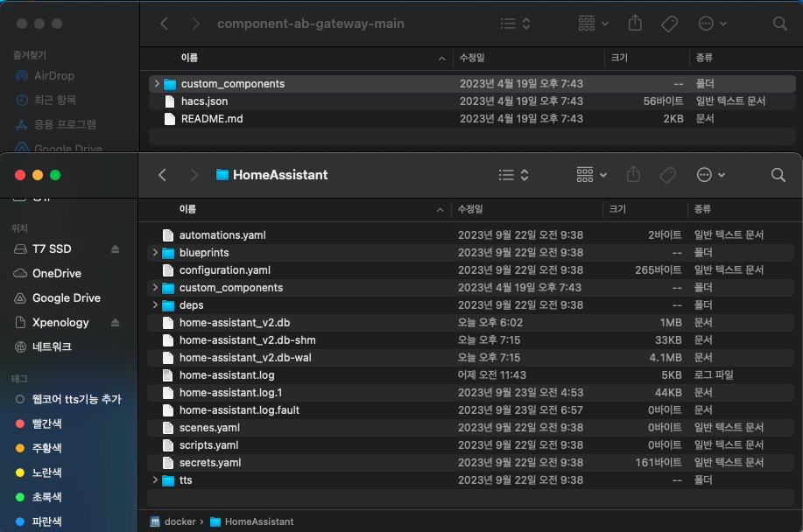Go forward in HomeAssistant Finder window

pos(194,175)
